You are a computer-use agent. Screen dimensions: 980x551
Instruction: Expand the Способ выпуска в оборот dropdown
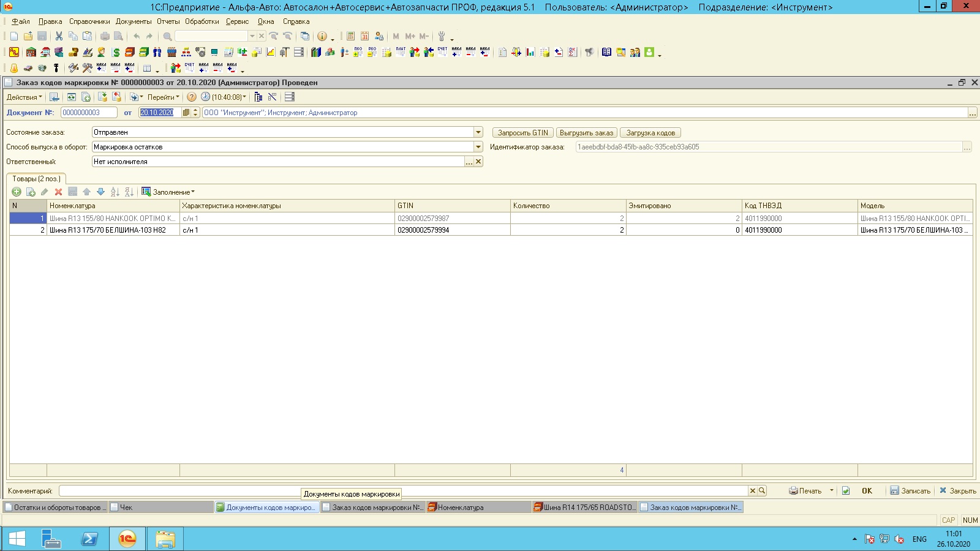click(x=478, y=147)
